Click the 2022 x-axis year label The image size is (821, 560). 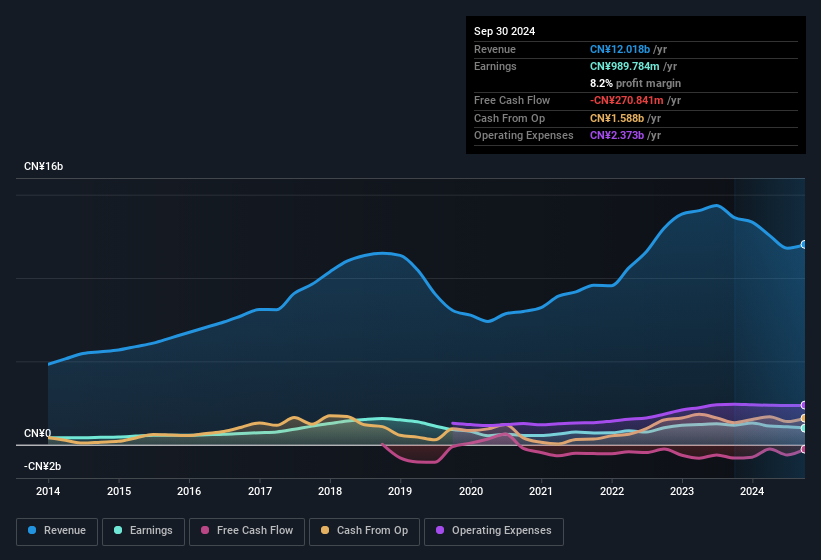click(612, 491)
